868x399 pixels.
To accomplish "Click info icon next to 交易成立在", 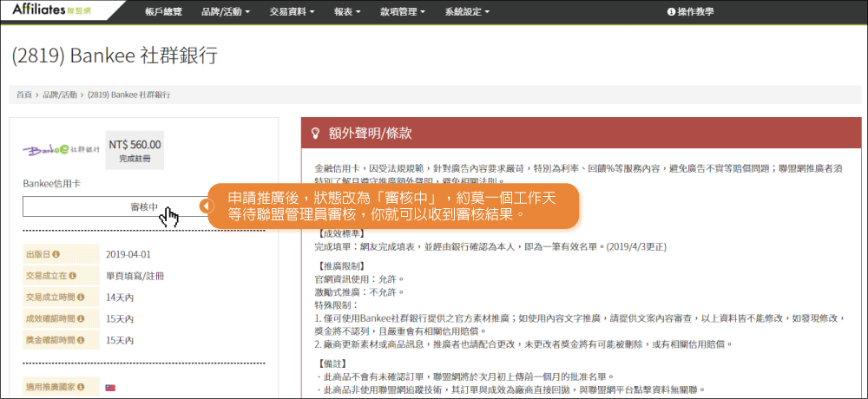I will (x=73, y=276).
